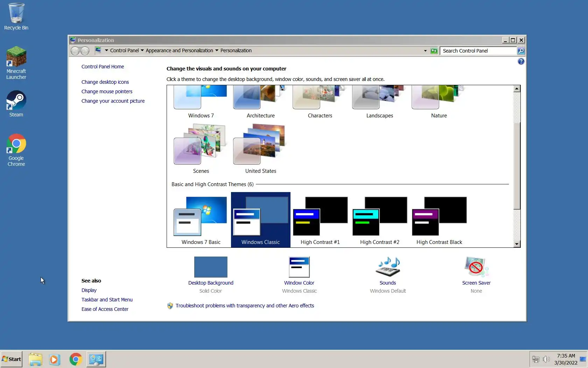Viewport: 588px width, 368px height.
Task: Open the Change mouse pointers link
Action: tap(107, 91)
